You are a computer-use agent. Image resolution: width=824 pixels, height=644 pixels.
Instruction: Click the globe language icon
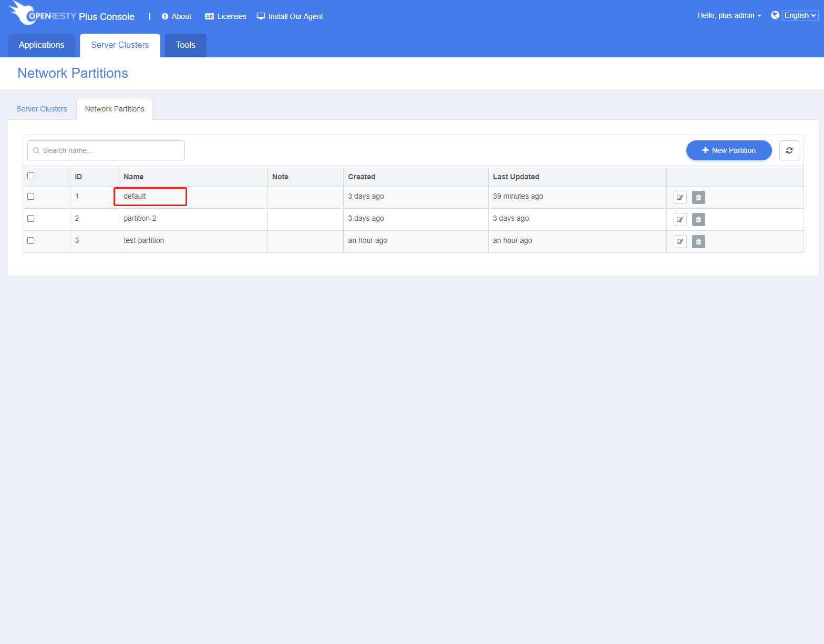click(x=775, y=15)
